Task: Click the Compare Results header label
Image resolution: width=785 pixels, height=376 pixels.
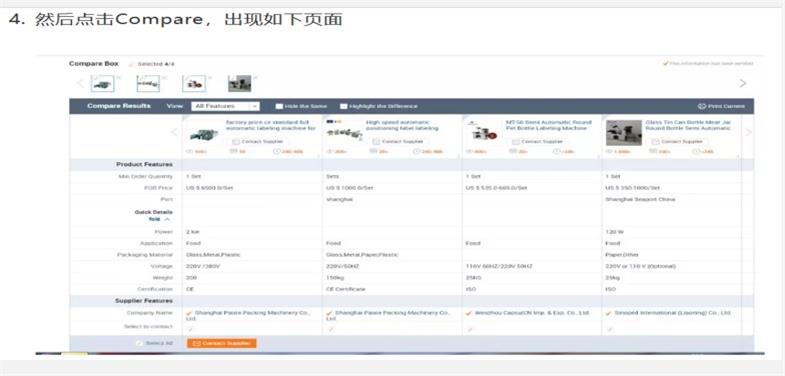Action: (119, 106)
